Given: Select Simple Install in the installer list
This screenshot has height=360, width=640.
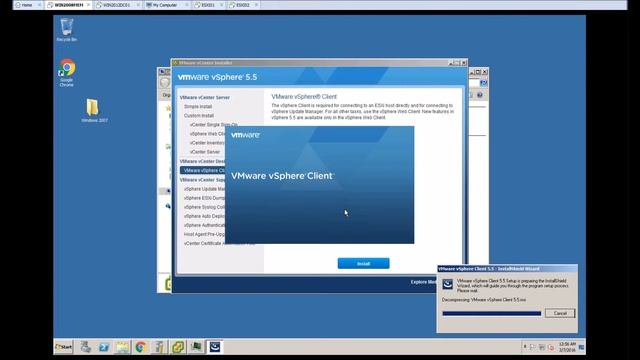Looking at the screenshot, I should pos(198,107).
